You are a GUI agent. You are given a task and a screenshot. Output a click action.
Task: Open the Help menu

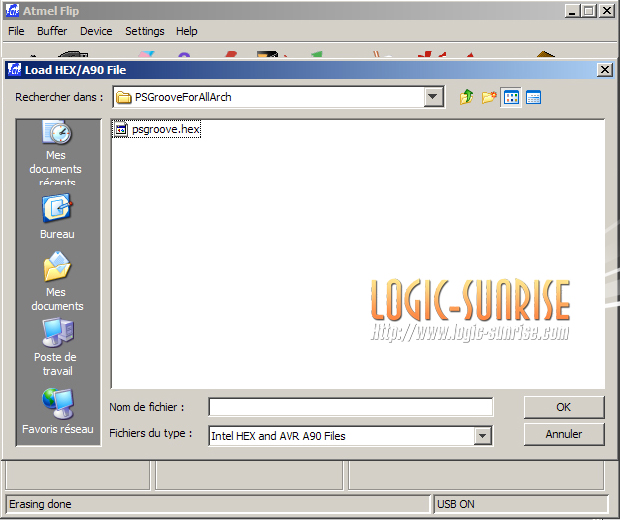click(187, 31)
